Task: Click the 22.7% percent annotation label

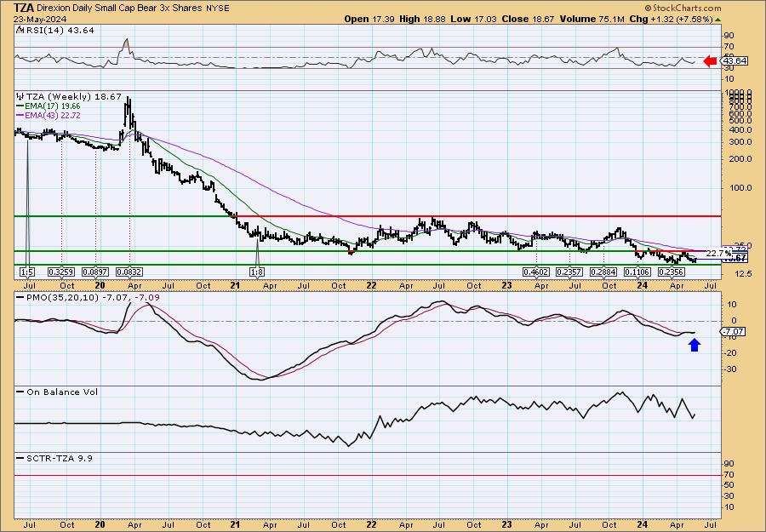Action: [719, 253]
